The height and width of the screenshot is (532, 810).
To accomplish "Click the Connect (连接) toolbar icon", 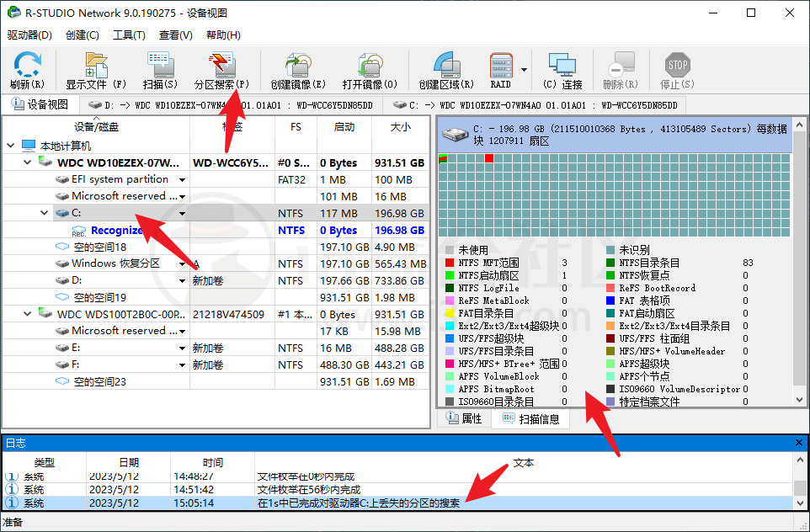I will (562, 71).
